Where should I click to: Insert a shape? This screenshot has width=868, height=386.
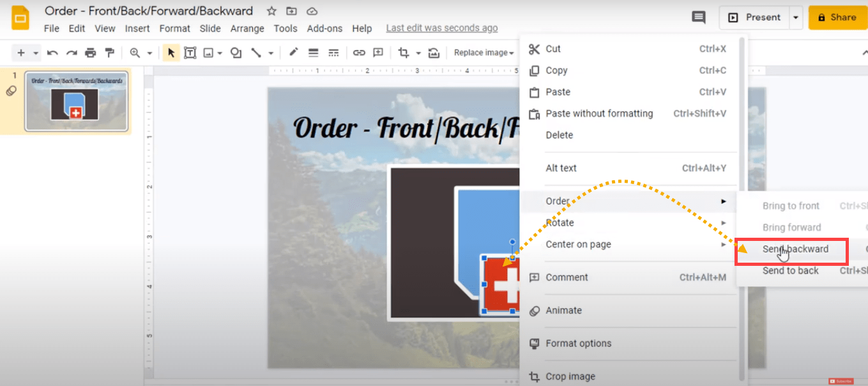click(236, 52)
